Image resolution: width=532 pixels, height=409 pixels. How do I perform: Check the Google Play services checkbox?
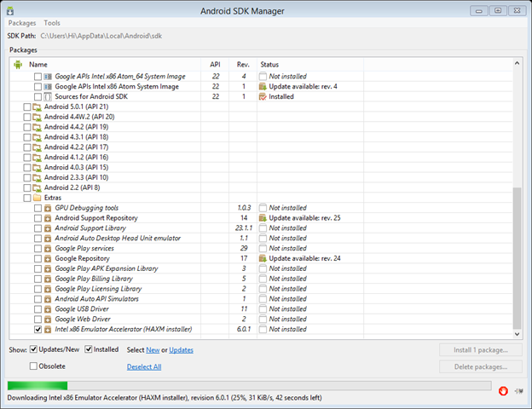tap(37, 248)
